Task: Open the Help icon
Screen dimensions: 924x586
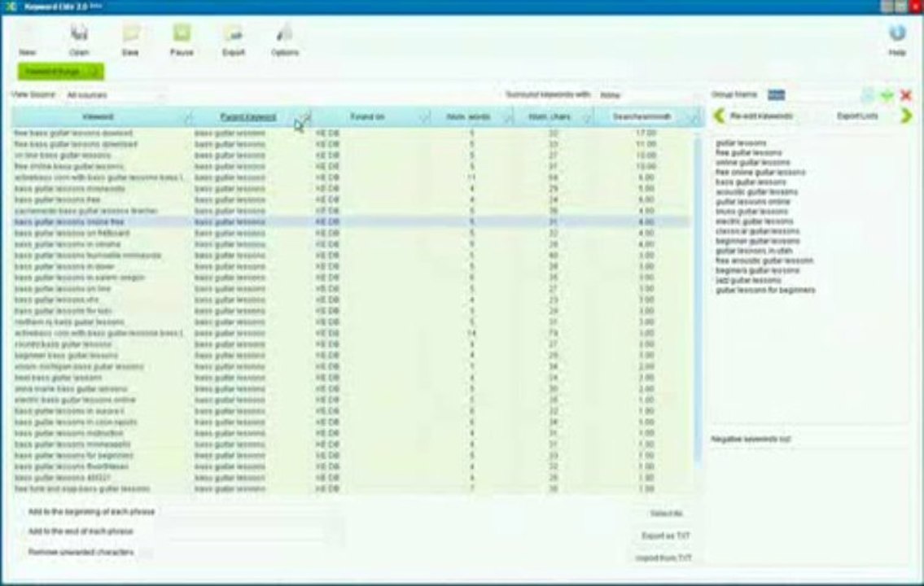Action: [x=897, y=39]
